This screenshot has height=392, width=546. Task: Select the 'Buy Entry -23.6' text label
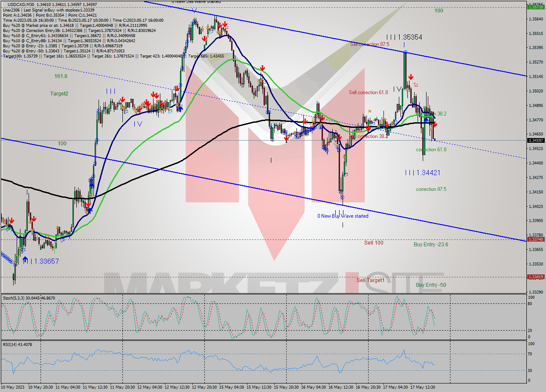click(431, 245)
